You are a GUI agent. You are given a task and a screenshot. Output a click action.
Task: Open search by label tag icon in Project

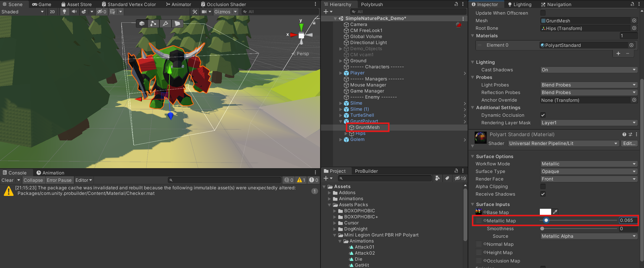(x=447, y=178)
